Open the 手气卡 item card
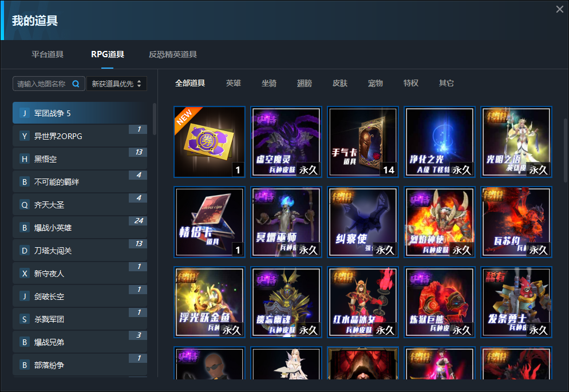 click(x=363, y=142)
